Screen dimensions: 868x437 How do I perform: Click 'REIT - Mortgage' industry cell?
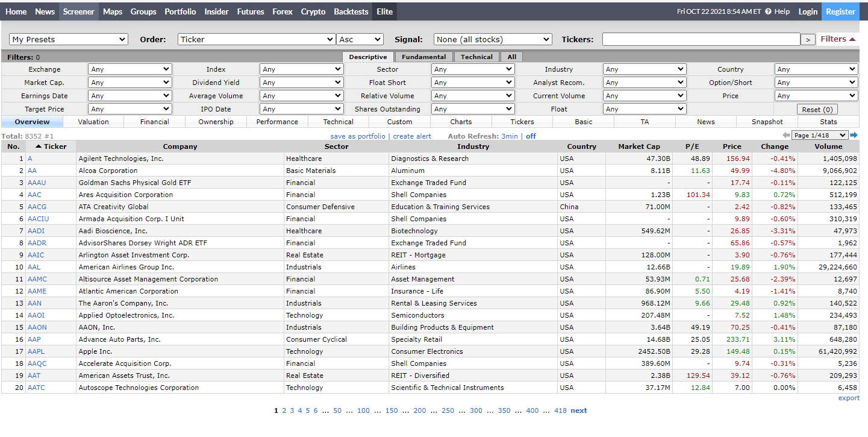tap(473, 255)
